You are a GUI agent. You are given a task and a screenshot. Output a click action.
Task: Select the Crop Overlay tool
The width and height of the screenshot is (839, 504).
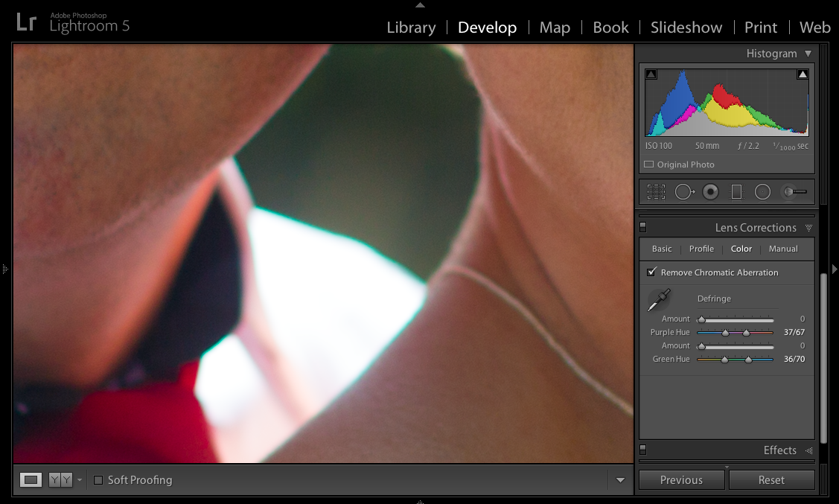point(656,191)
